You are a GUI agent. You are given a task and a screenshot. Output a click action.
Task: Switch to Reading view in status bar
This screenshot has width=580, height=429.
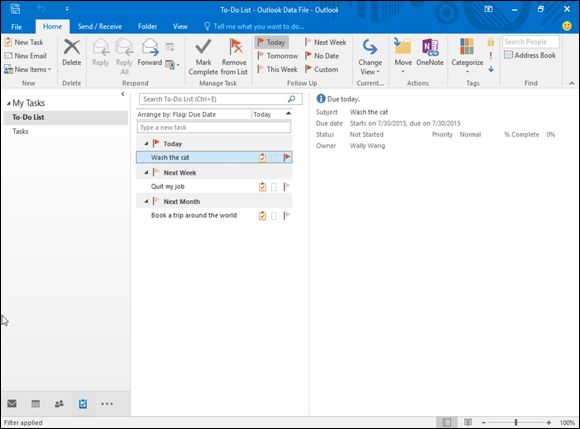pos(468,422)
